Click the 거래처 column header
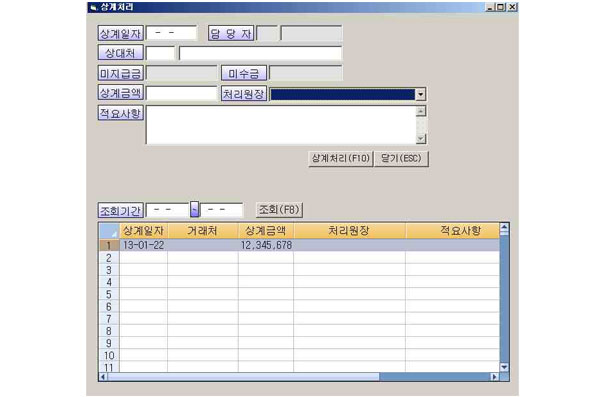 point(203,231)
